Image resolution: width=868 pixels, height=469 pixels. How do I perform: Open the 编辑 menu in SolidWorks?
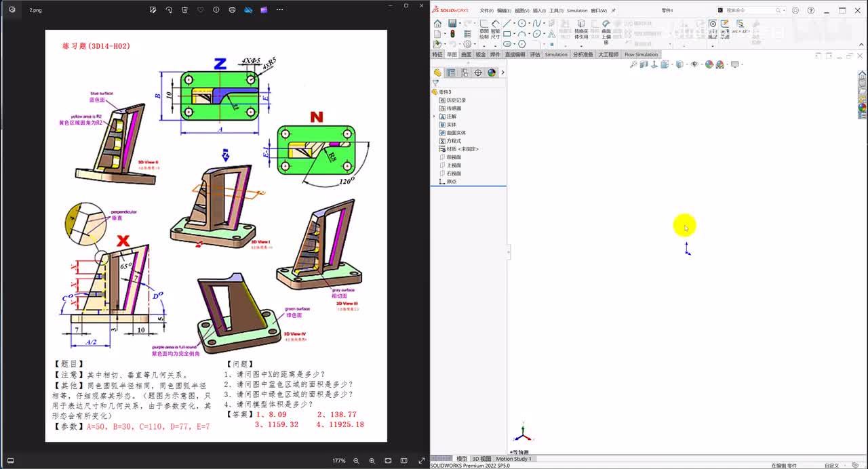tap(504, 11)
